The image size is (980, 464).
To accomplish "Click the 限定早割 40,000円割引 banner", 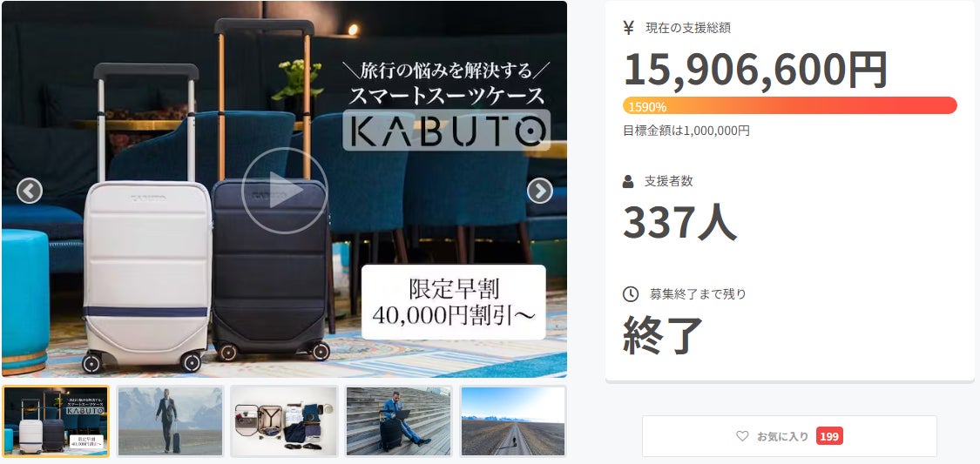I will [454, 302].
